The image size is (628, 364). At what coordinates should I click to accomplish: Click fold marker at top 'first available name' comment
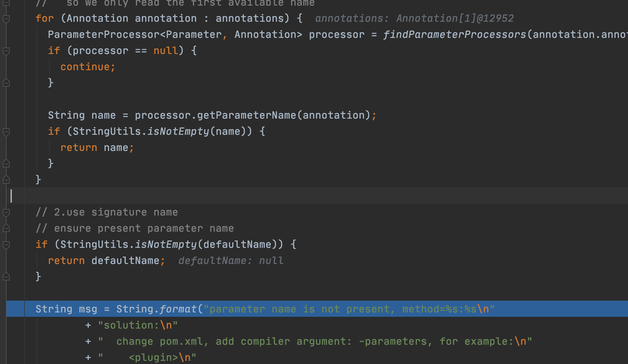(6, 3)
